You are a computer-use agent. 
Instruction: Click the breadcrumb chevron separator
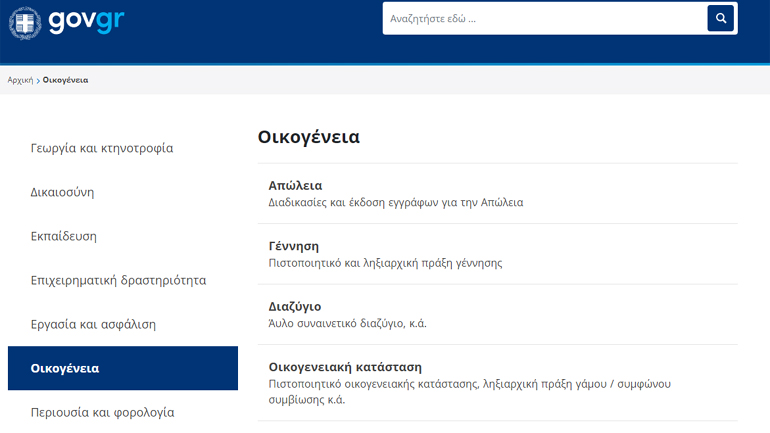point(38,80)
